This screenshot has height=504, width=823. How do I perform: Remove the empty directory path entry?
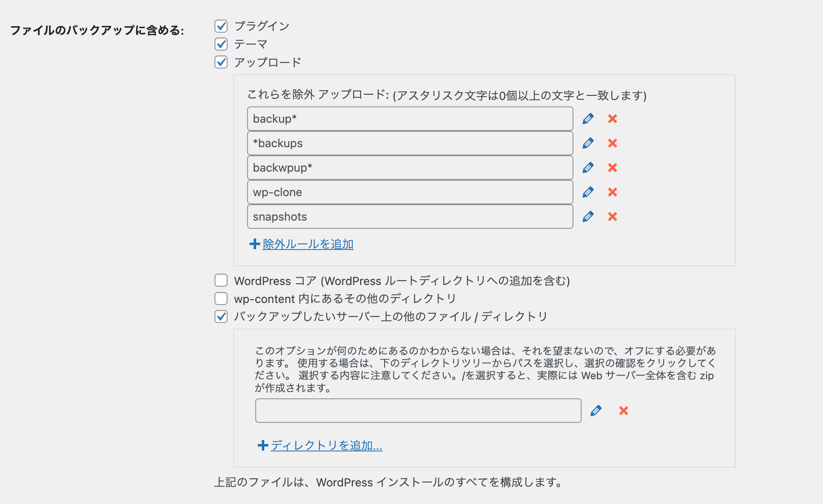pyautogui.click(x=624, y=411)
